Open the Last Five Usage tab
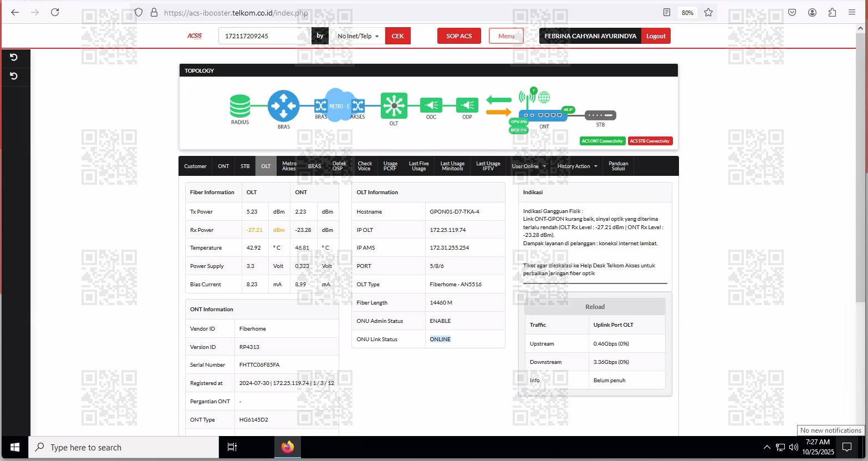868x461 pixels. point(419,166)
